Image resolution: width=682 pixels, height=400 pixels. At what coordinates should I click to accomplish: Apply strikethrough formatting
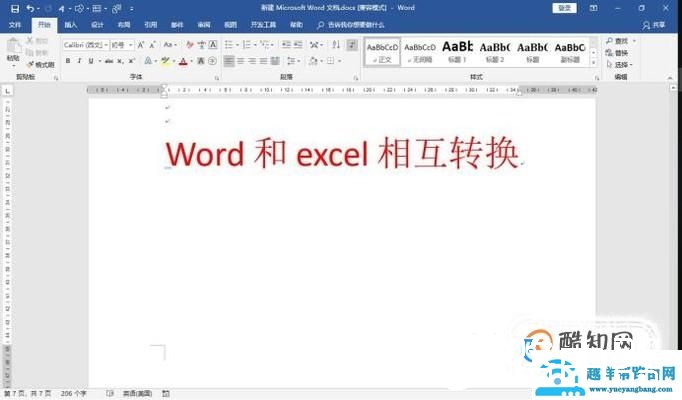point(109,61)
